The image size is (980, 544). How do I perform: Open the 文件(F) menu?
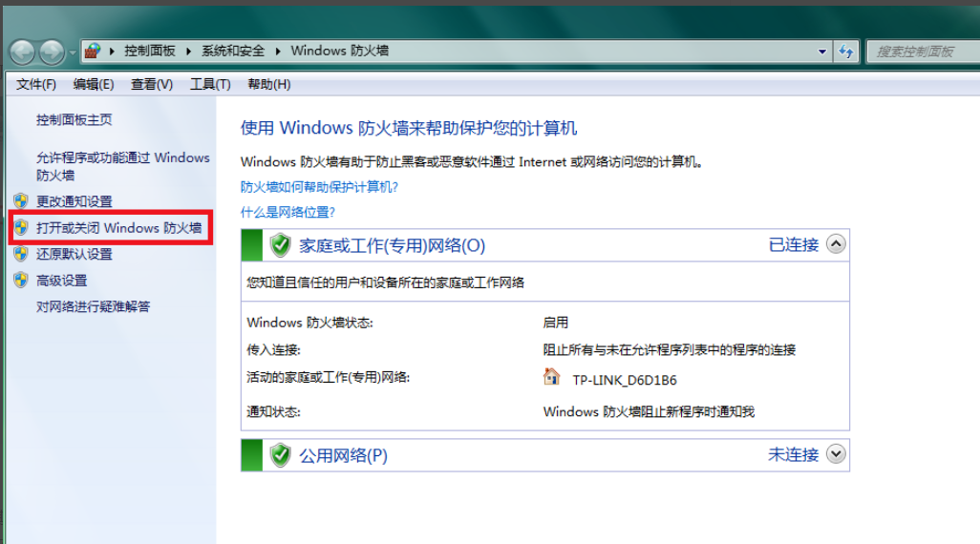(x=36, y=84)
